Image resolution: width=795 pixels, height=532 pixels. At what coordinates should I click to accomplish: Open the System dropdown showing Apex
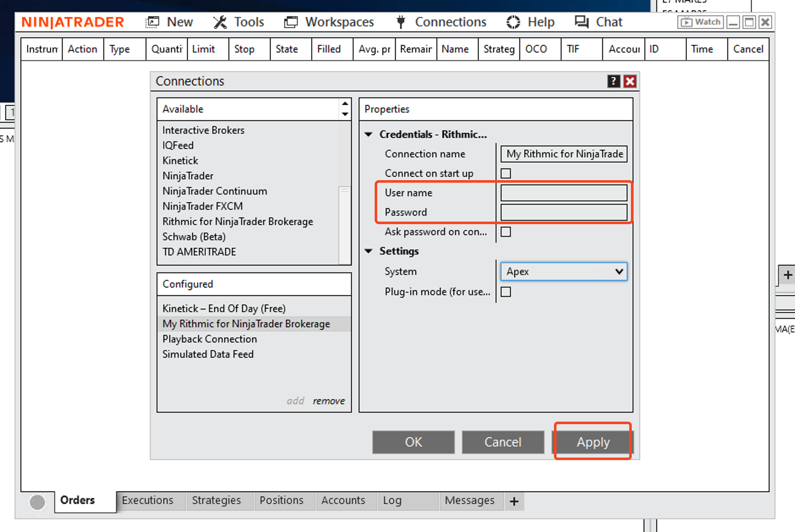[x=564, y=271]
